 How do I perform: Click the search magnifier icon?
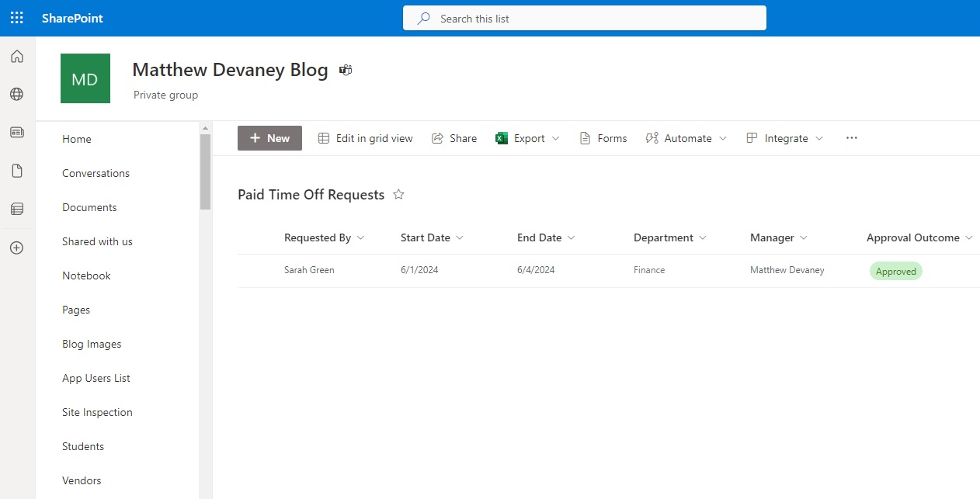[424, 18]
